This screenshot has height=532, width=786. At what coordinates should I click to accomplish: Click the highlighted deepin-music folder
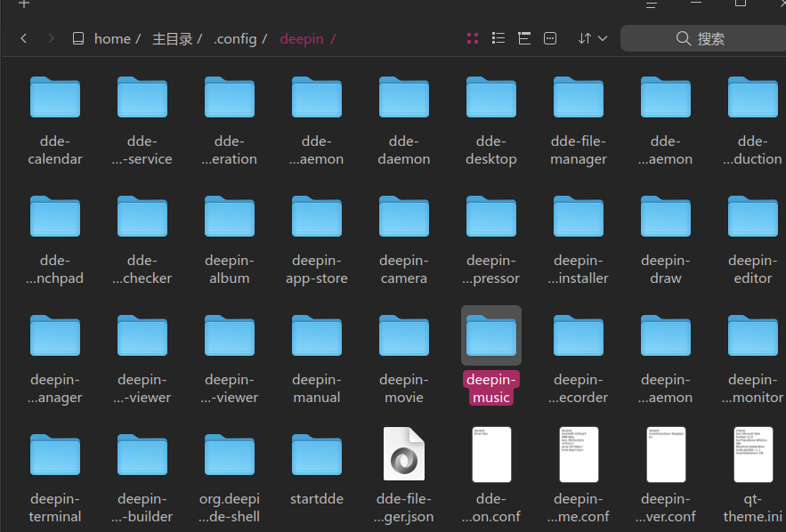click(491, 356)
